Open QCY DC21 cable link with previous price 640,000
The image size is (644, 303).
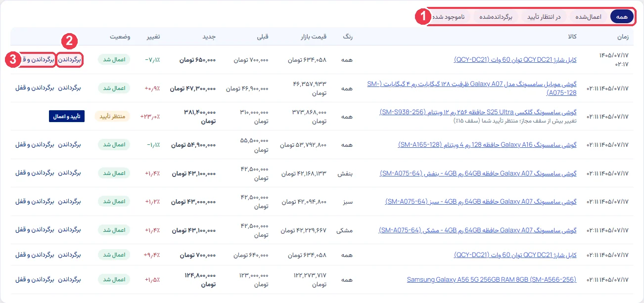515,255
